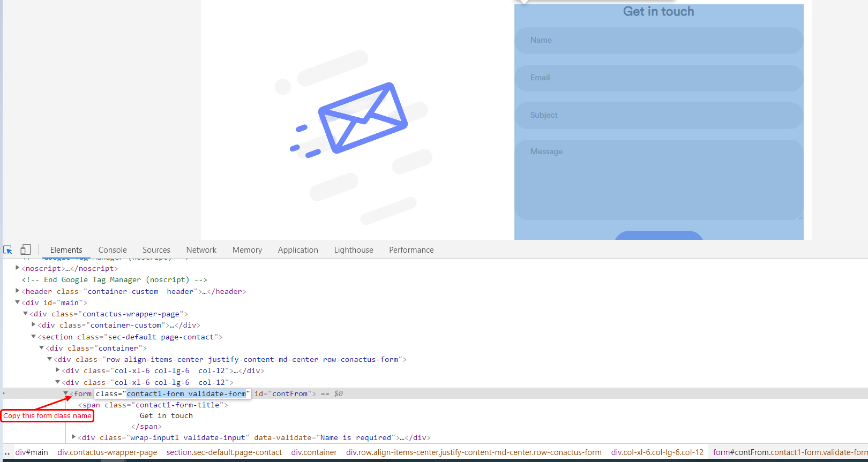The height and width of the screenshot is (462, 868).
Task: Toggle the device toolbar icon
Action: 26,250
